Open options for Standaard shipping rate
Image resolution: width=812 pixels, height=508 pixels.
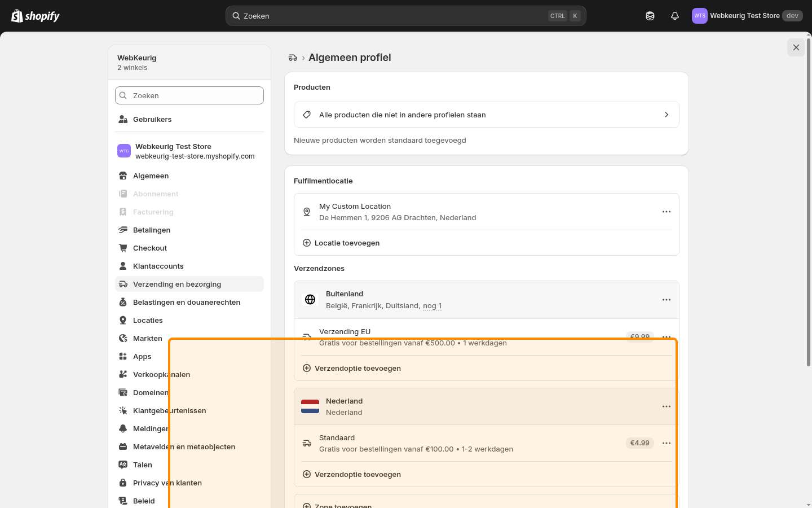click(x=667, y=443)
